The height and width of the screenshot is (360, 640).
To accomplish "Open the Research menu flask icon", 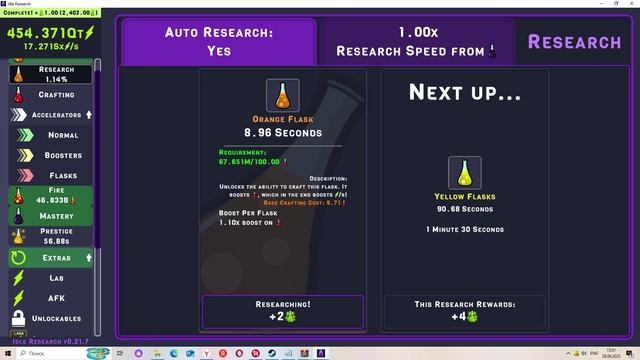I will 18,75.
